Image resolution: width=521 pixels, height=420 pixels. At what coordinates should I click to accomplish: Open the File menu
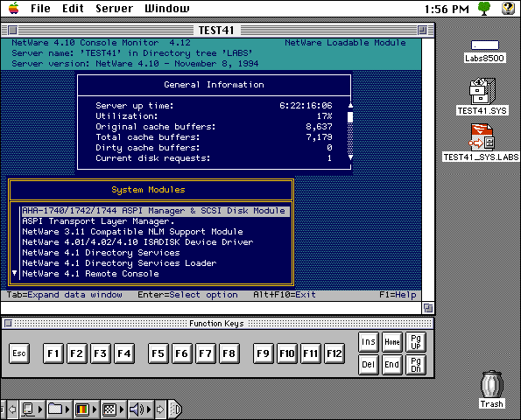click(x=40, y=8)
